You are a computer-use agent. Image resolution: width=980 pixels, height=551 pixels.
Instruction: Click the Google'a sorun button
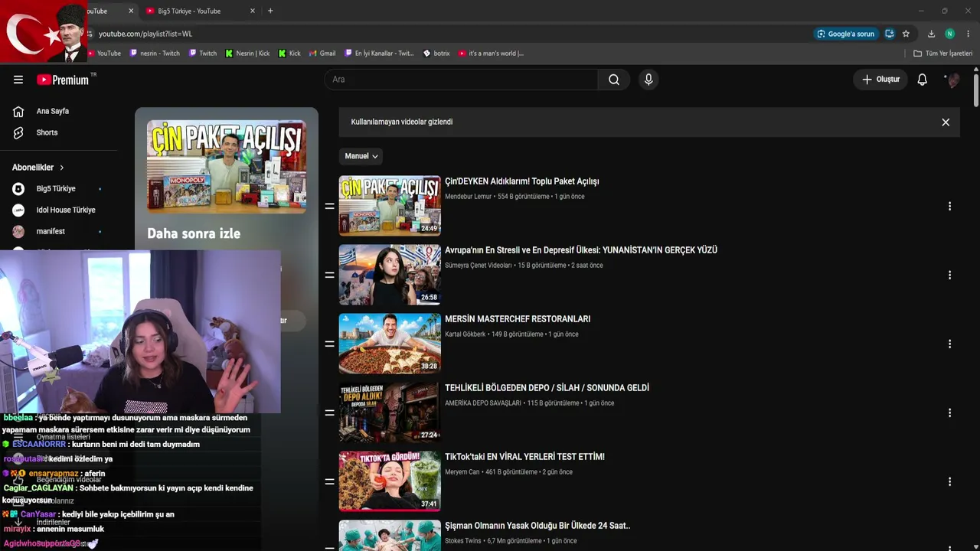pos(845,34)
